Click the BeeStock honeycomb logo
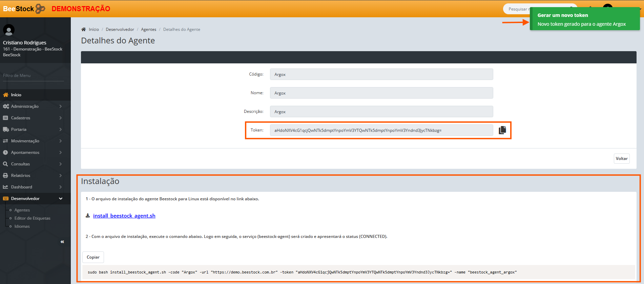The height and width of the screenshot is (284, 644). point(40,8)
